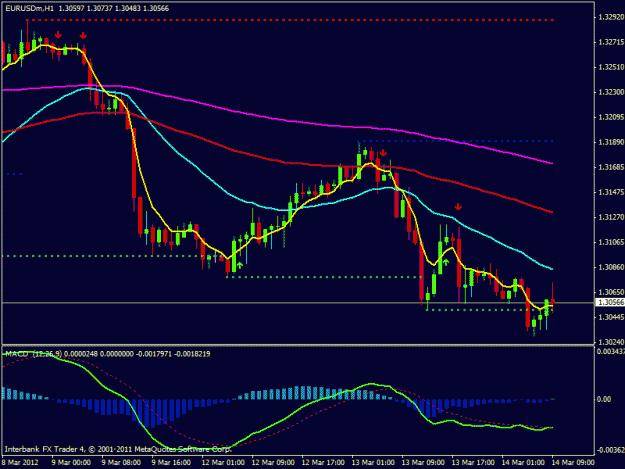Click the 9 Mar 16:00 time label
This screenshot has height=469, width=625.
(171, 462)
